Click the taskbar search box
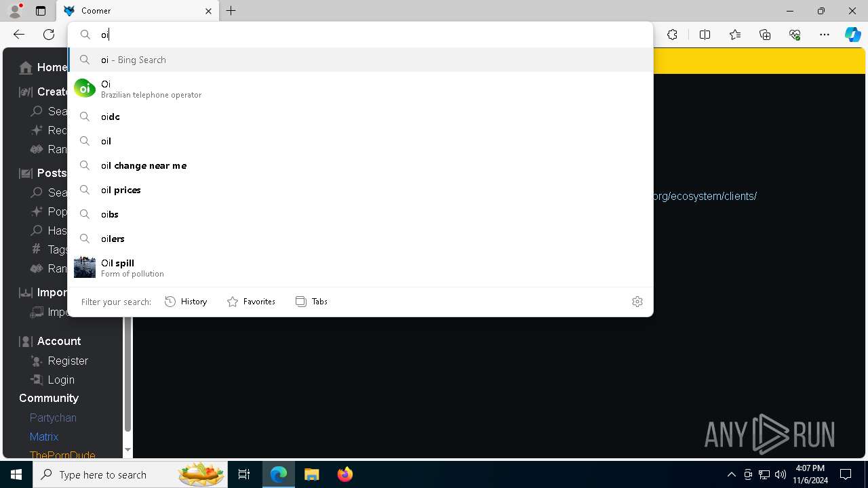 [x=130, y=474]
